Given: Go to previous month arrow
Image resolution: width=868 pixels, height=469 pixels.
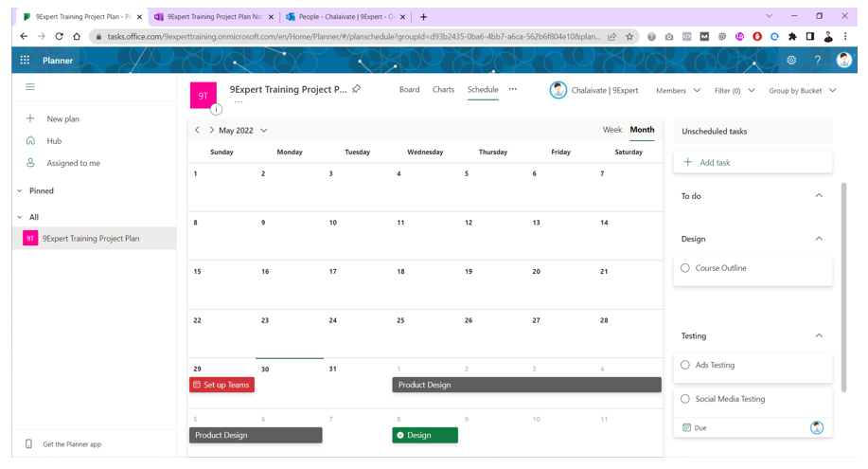Looking at the screenshot, I should pyautogui.click(x=198, y=131).
